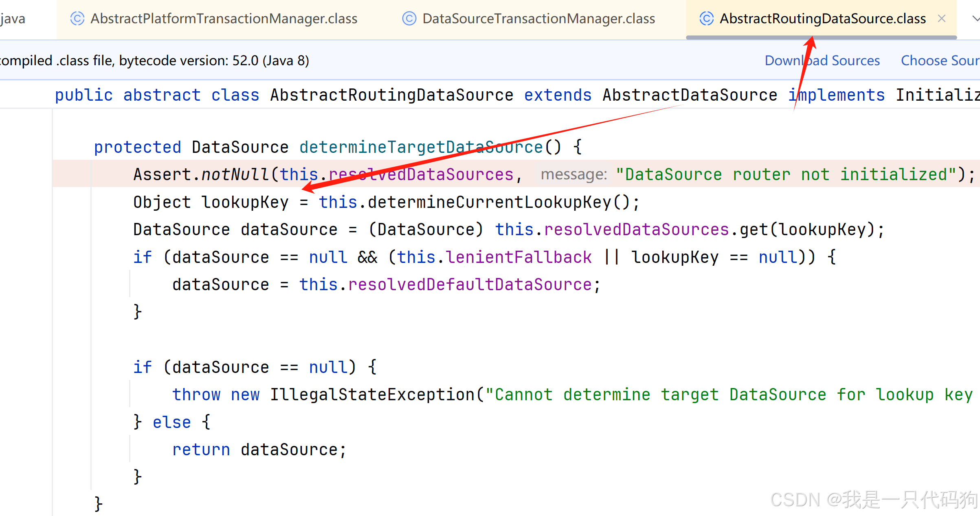Image resolution: width=980 pixels, height=516 pixels.
Task: Switch to DataSourceTransactionManager.class tab
Action: click(x=538, y=19)
